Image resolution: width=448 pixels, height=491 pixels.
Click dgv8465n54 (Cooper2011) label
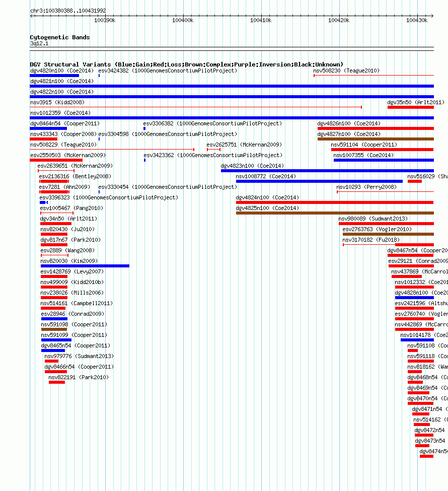[x=76, y=346]
